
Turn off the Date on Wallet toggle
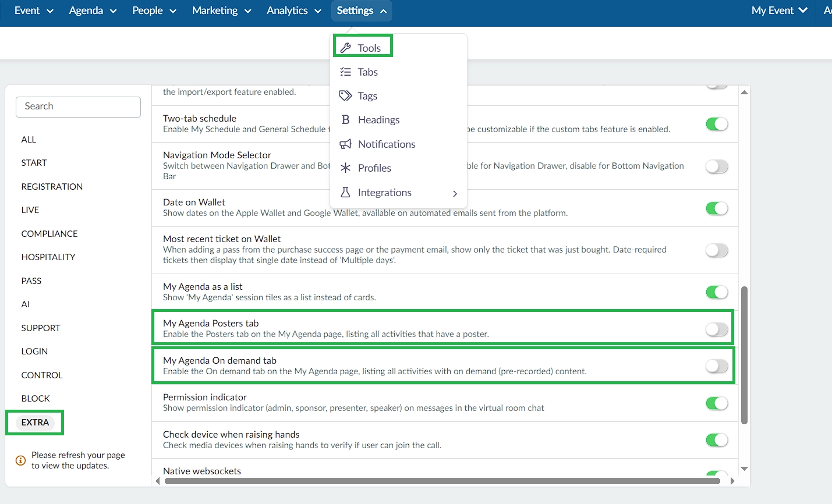pos(717,208)
